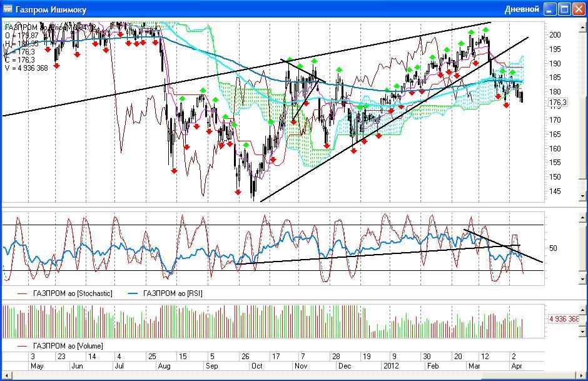
Task: Click the "200" price axis label
Action: coord(555,35)
